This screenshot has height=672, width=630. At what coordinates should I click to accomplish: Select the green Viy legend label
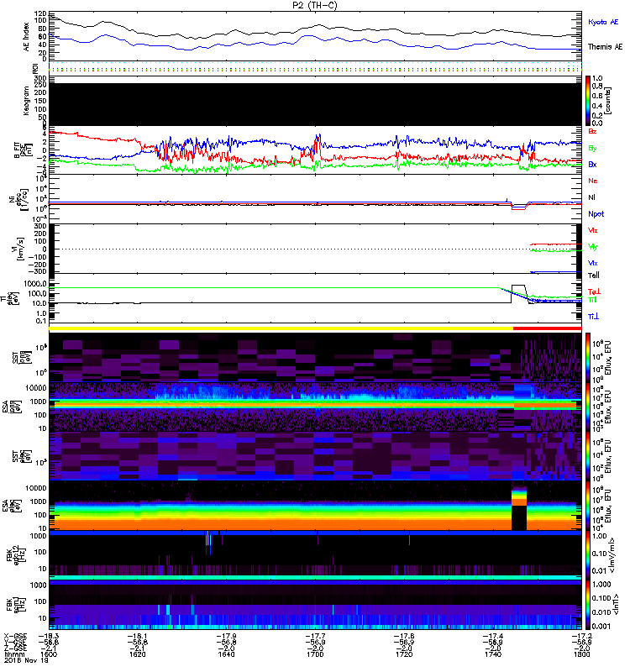tap(592, 247)
